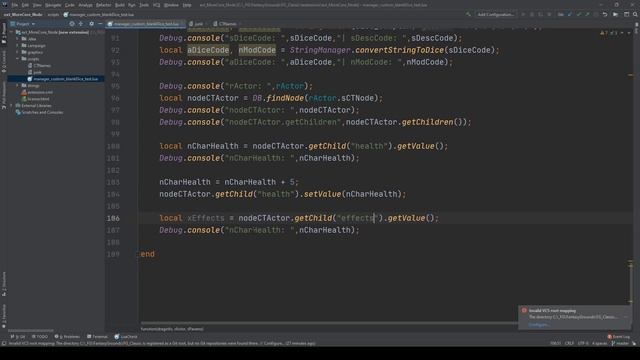640x360 pixels.
Task: Open the Edit menu
Action: (x=25, y=5)
